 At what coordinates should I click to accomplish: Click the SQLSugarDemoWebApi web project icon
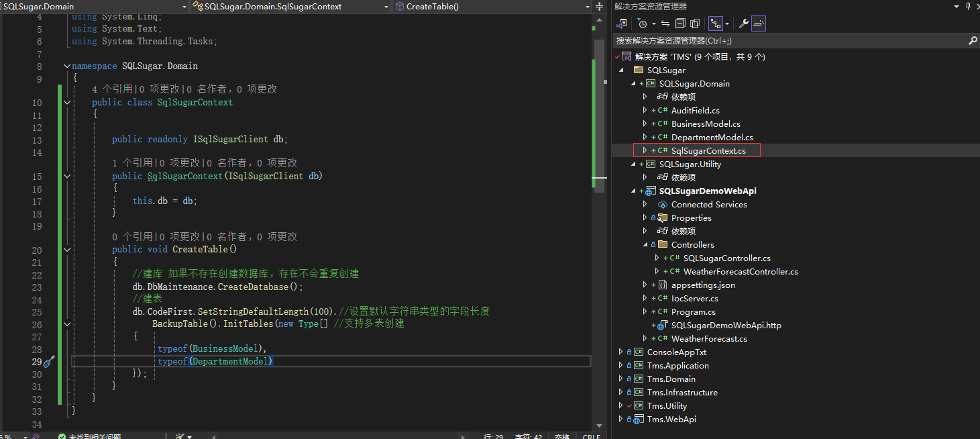click(650, 191)
